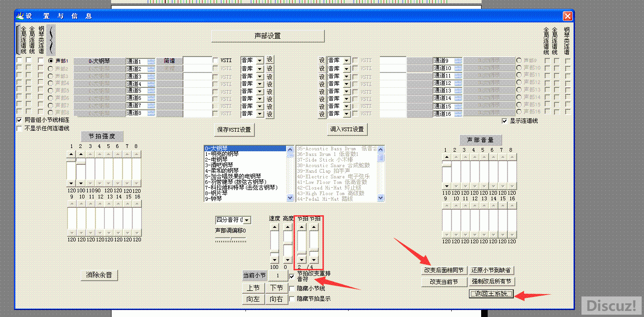This screenshot has width=644, height=317.
Task: Check 不显示任何连谱线
Action: 19,128
